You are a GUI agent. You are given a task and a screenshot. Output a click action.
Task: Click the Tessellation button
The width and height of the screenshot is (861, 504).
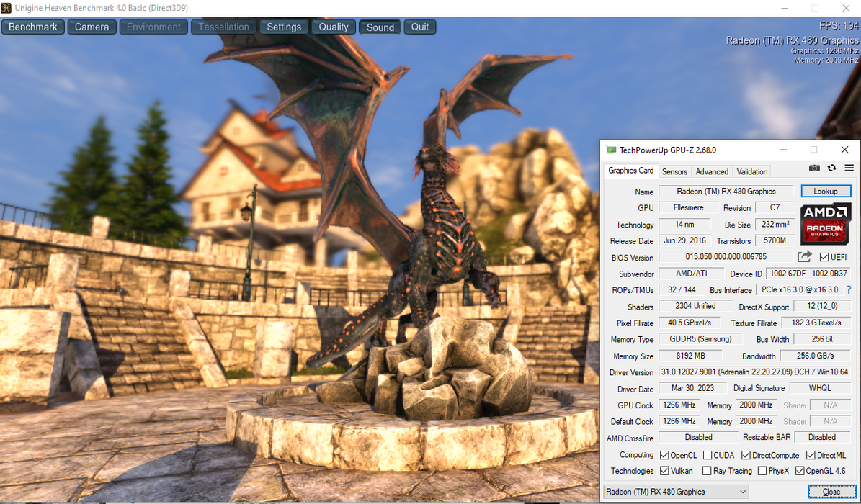(223, 27)
